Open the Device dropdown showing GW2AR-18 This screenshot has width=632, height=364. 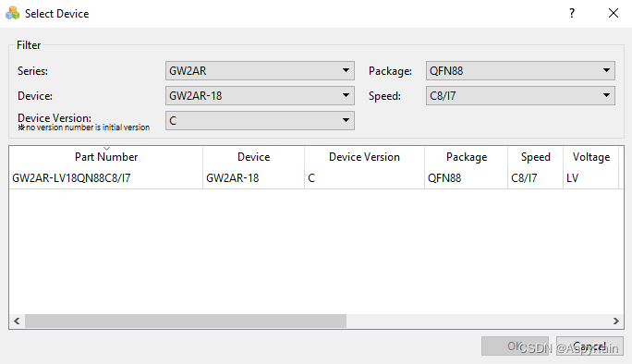click(260, 96)
